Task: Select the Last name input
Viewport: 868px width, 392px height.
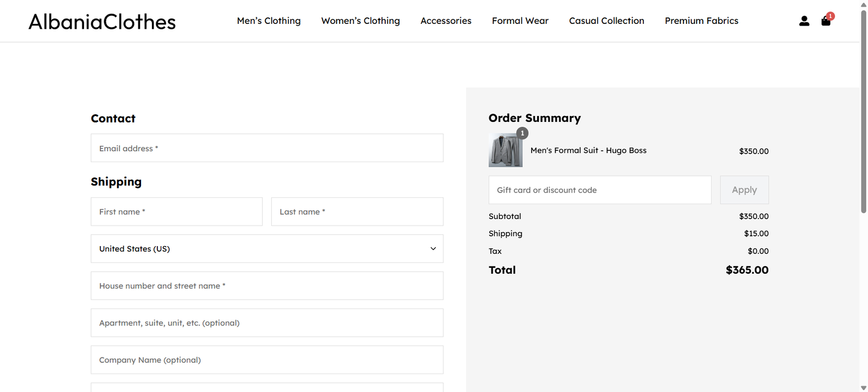Action: pyautogui.click(x=356, y=212)
